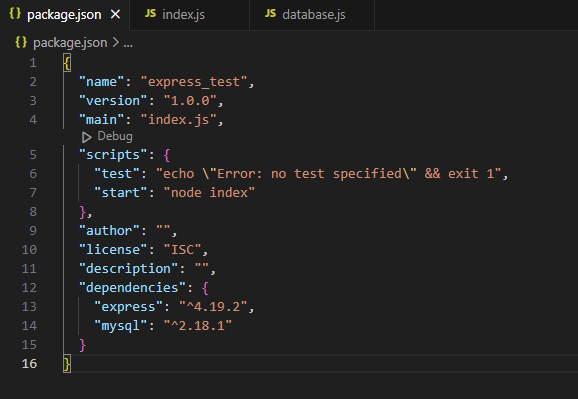Click the "^2.18.1" version string
Image resolution: width=578 pixels, height=399 pixels.
click(x=198, y=326)
